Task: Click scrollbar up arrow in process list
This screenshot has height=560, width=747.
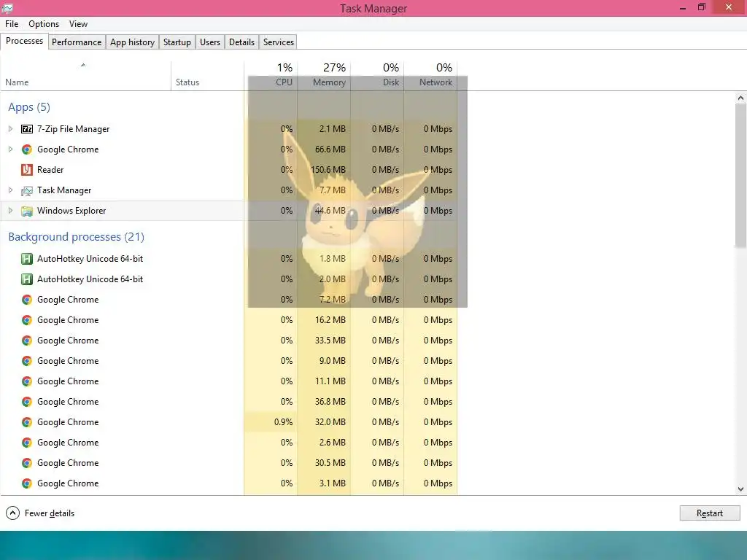Action: click(x=740, y=98)
